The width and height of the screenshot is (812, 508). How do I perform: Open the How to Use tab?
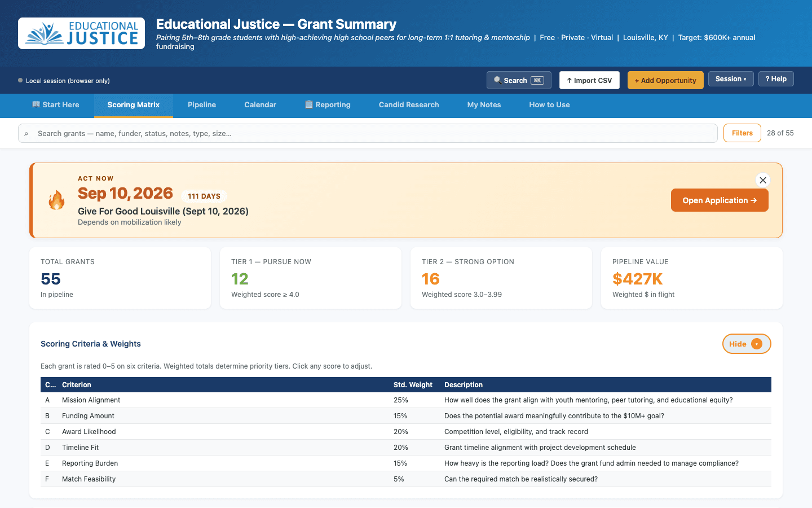pos(549,105)
